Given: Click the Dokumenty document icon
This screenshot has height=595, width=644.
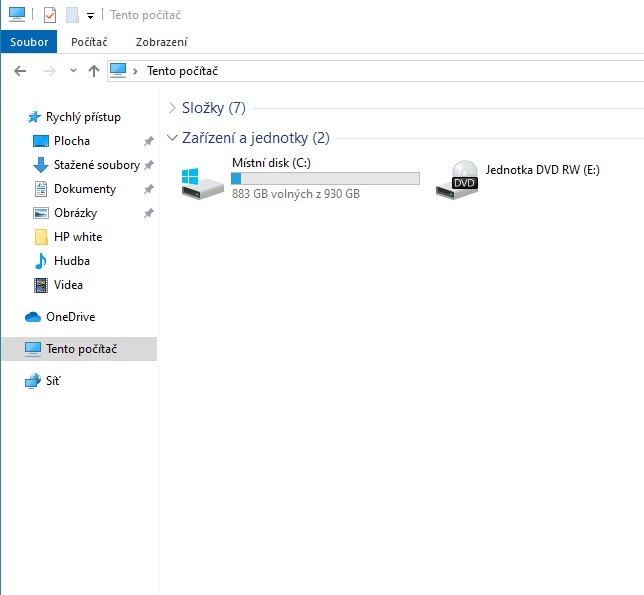Looking at the screenshot, I should coord(41,189).
